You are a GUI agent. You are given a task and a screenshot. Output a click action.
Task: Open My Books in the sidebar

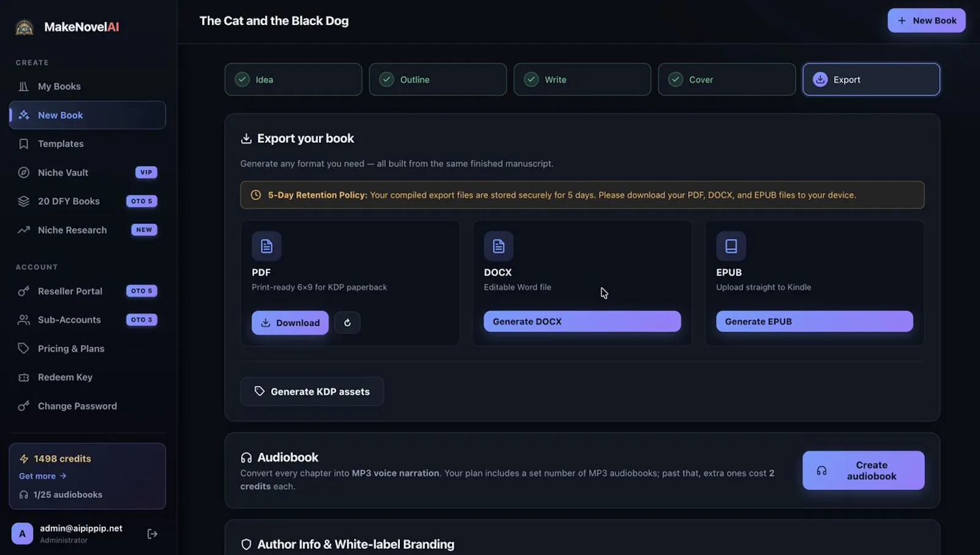(x=88, y=86)
